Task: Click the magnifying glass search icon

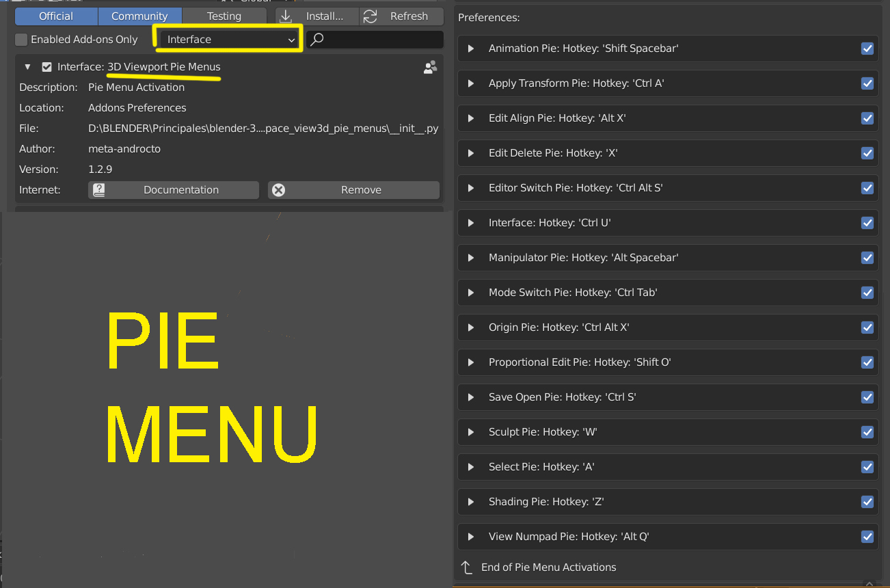Action: click(316, 39)
